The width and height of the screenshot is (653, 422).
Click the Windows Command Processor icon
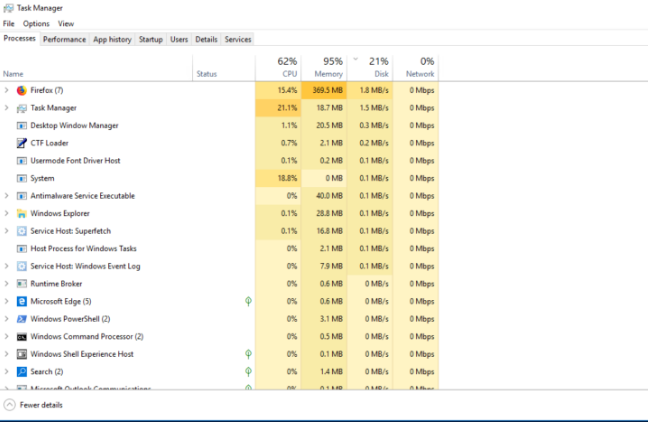point(22,337)
